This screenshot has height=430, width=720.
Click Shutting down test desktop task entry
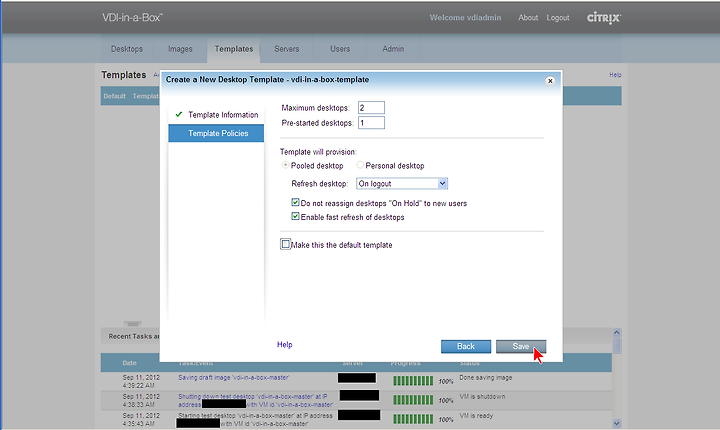coord(255,401)
